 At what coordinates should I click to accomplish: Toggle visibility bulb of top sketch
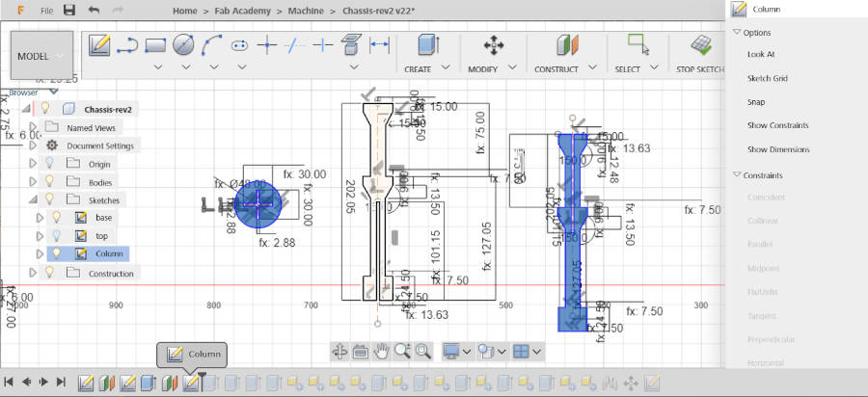point(57,235)
